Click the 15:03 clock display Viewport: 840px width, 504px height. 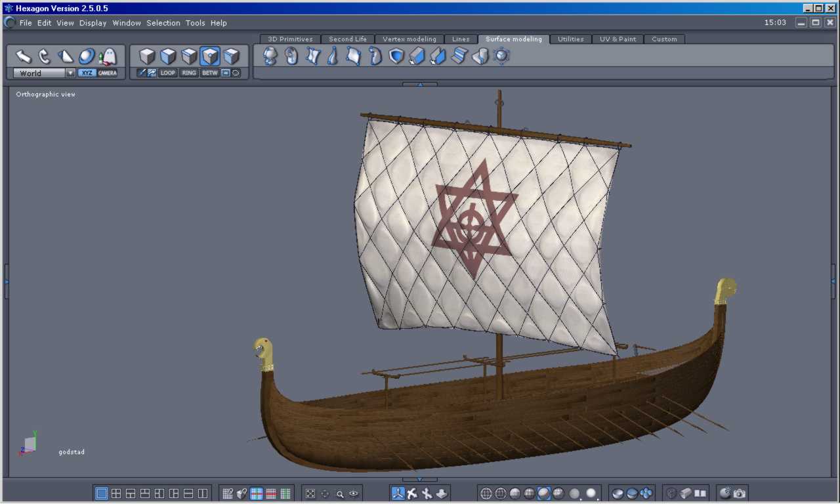775,22
